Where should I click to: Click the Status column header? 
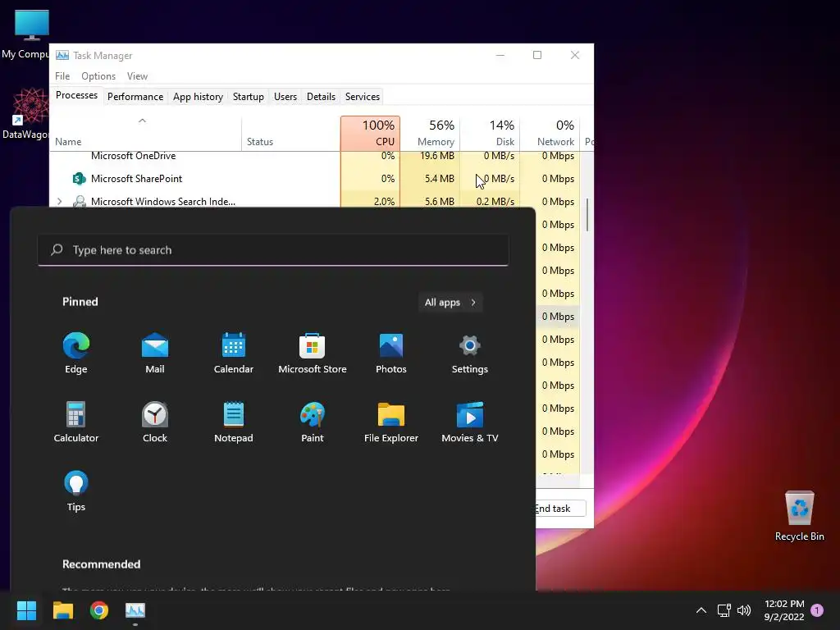click(x=291, y=134)
